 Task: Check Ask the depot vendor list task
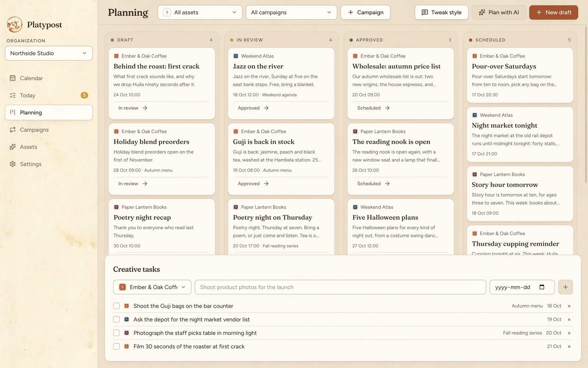pyautogui.click(x=116, y=319)
